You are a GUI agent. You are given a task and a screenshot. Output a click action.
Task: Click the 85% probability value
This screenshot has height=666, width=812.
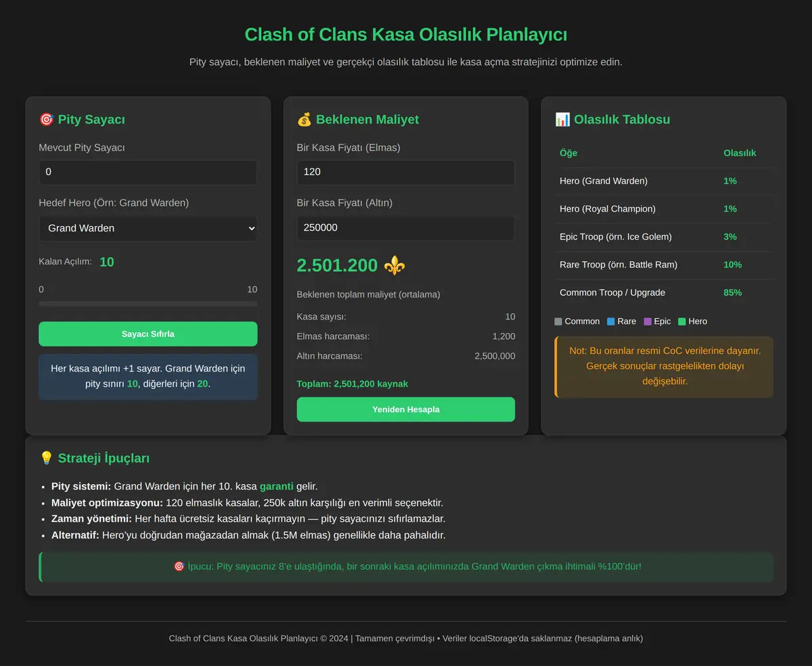coord(733,292)
